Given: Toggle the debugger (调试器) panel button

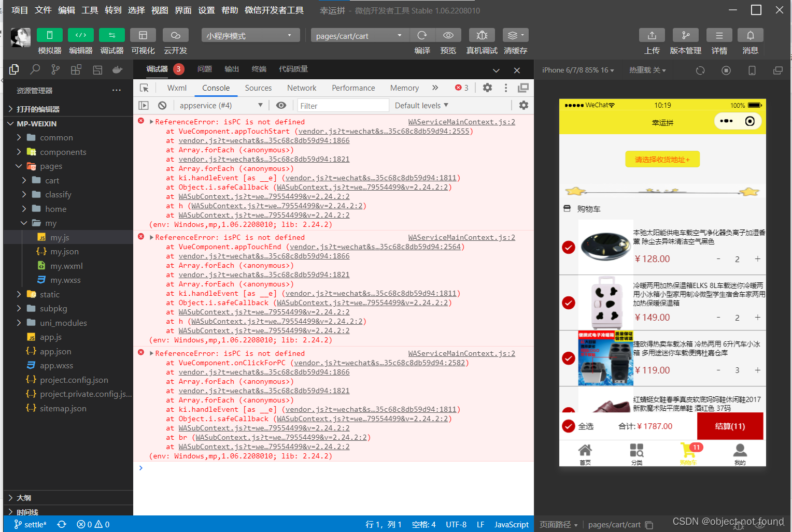Looking at the screenshot, I should coord(112,35).
